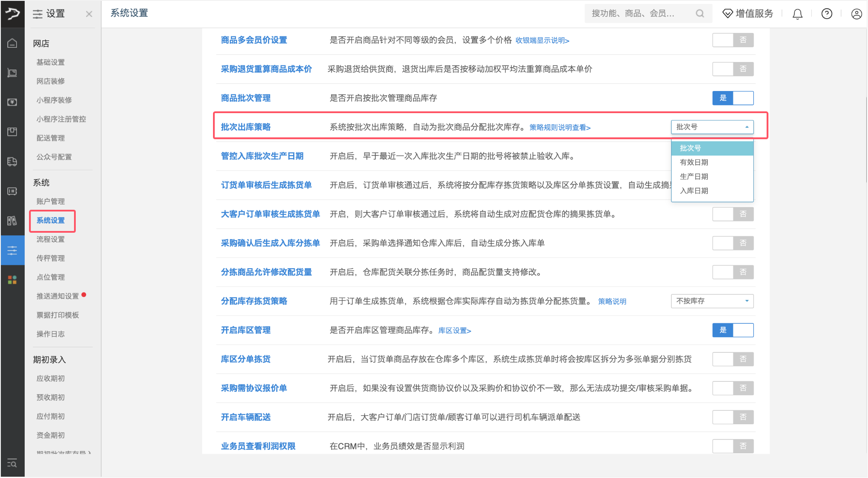Screen dimensions: 868x478
Task: Open the colorful apps grid icon
Action: pos(12,280)
